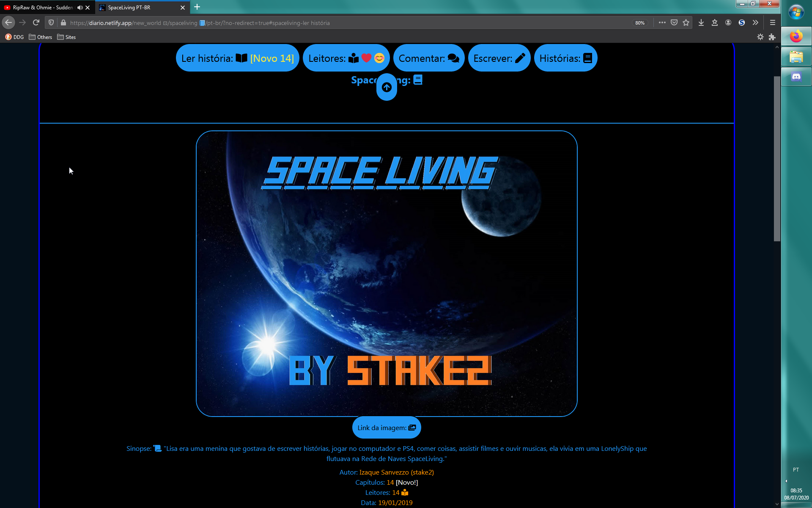Image resolution: width=812 pixels, height=508 pixels.
Task: Open Discord from the taskbar
Action: pyautogui.click(x=796, y=77)
